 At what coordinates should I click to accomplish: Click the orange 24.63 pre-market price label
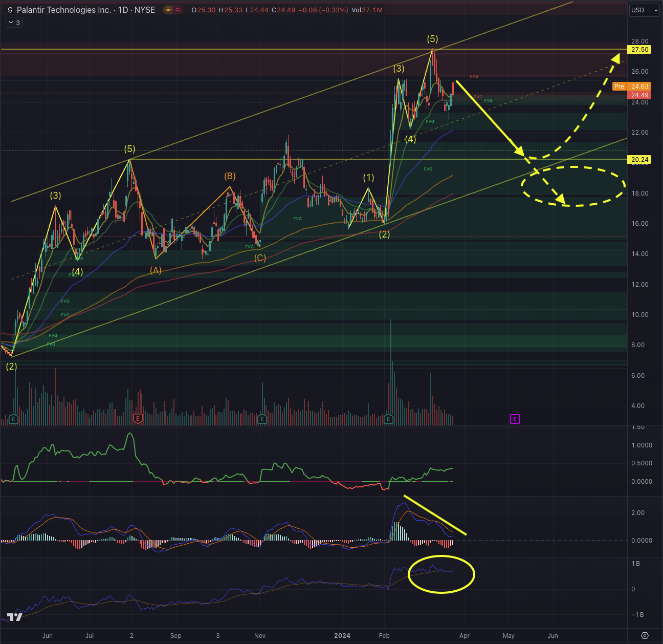(639, 87)
